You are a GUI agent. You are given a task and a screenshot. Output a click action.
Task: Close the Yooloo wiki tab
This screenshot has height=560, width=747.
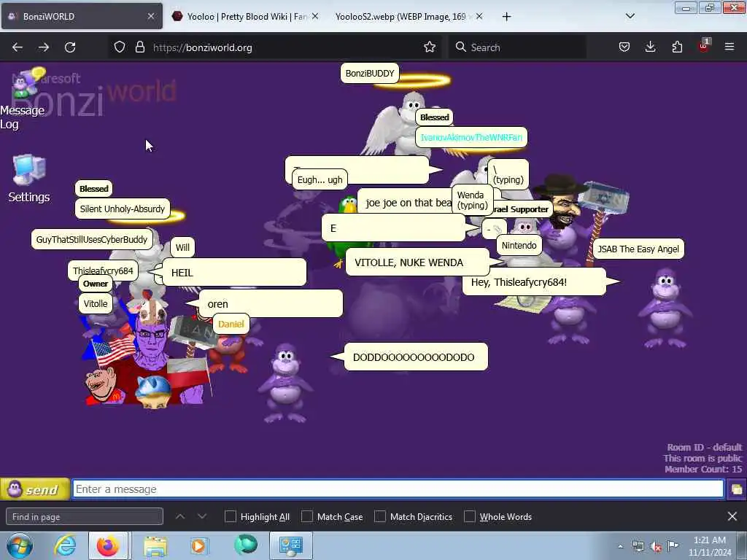(x=315, y=16)
